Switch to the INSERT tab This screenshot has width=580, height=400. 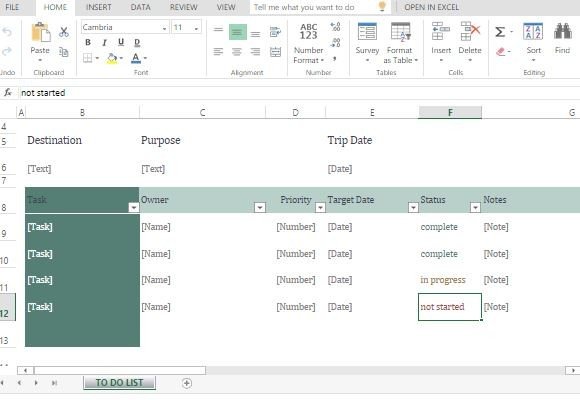pos(98,7)
